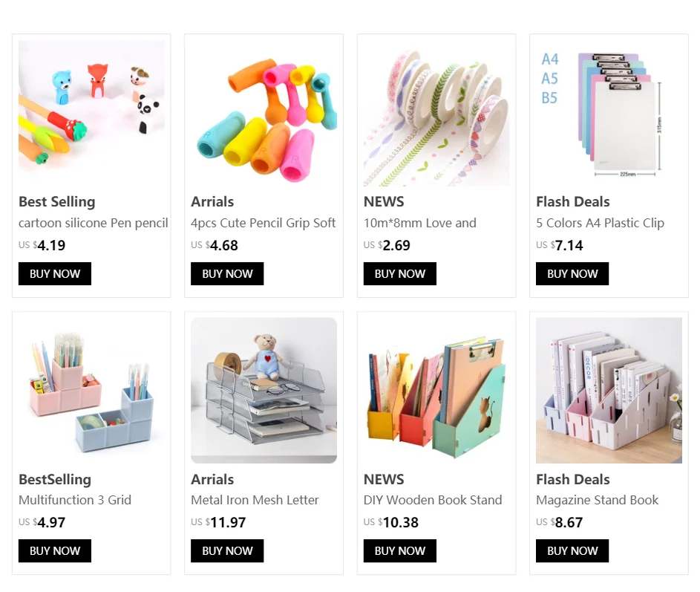Click BUY NOW for Multifunction 3 Grid
The width and height of the screenshot is (700, 592).
[x=55, y=551]
